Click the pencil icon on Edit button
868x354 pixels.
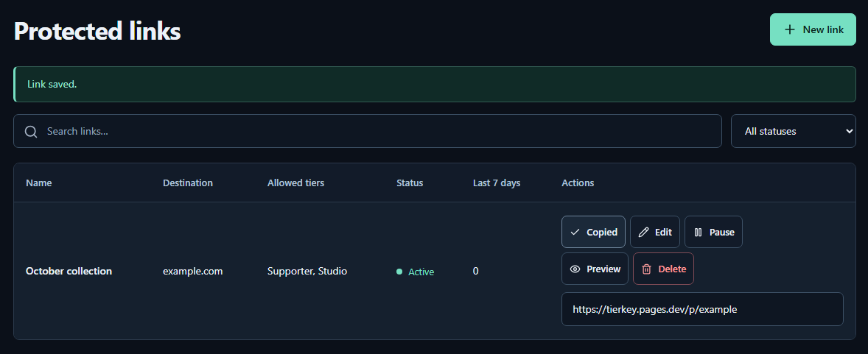[x=643, y=232]
